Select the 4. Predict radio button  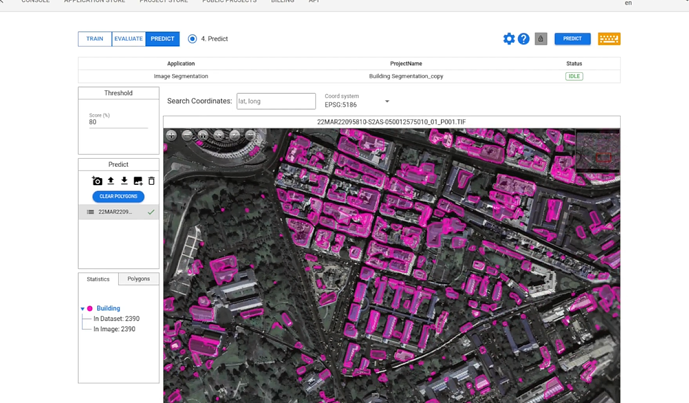click(x=192, y=39)
